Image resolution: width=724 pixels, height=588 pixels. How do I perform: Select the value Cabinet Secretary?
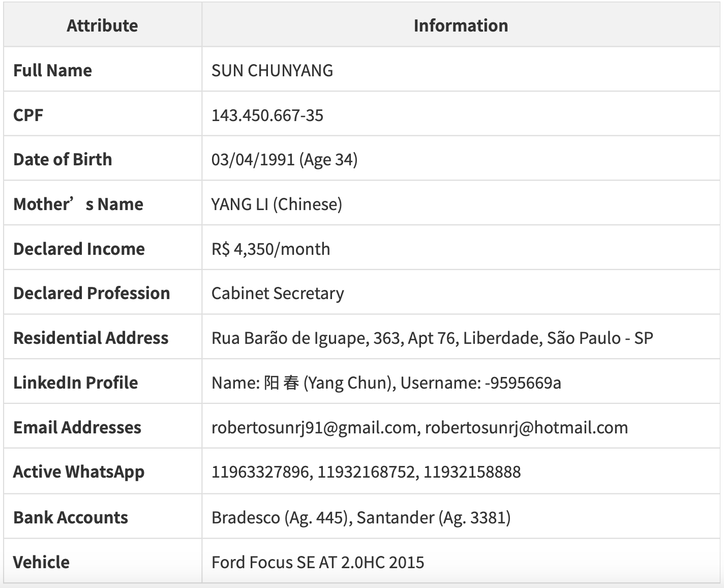point(278,293)
